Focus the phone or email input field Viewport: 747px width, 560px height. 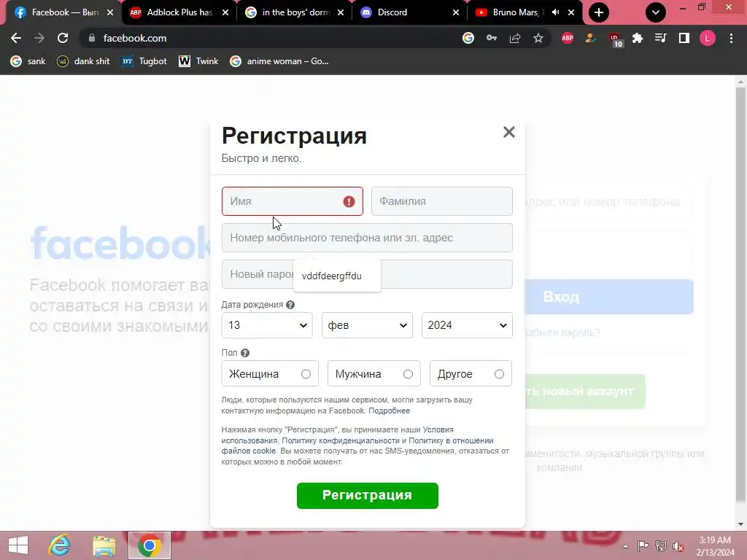click(367, 238)
